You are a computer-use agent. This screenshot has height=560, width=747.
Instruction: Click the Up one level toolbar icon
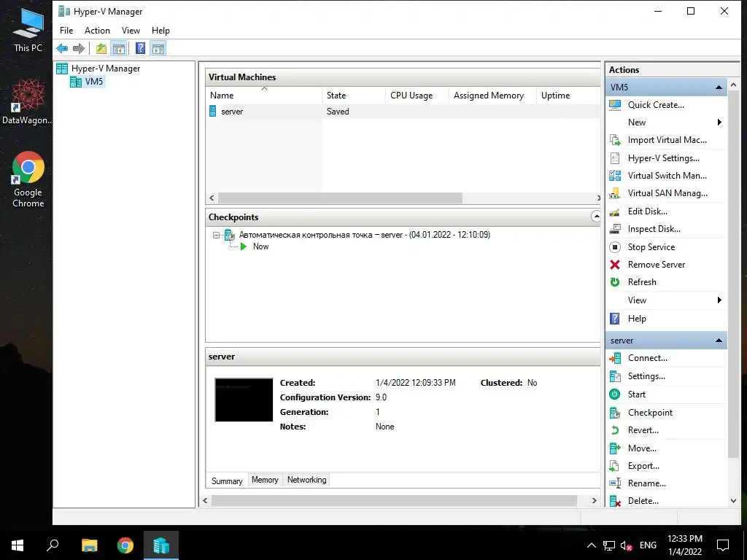pyautogui.click(x=101, y=49)
